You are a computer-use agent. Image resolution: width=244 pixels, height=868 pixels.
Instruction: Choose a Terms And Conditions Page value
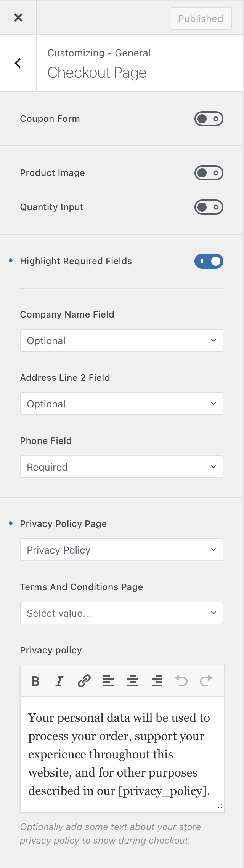tap(122, 613)
